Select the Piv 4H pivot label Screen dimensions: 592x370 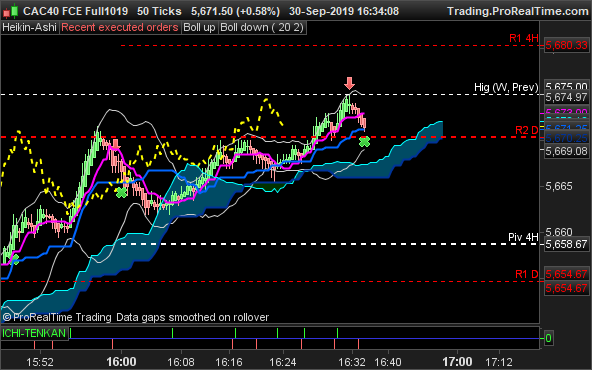pyautogui.click(x=523, y=237)
